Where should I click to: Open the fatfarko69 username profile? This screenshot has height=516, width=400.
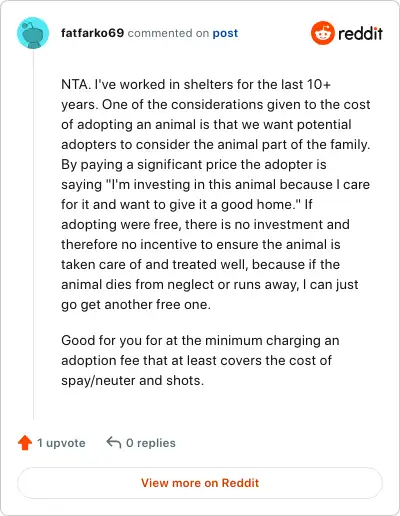(x=92, y=33)
